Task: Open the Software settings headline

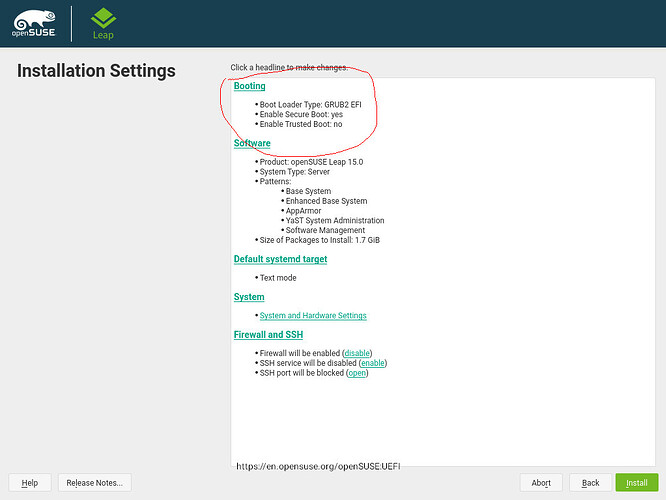Action: [252, 143]
